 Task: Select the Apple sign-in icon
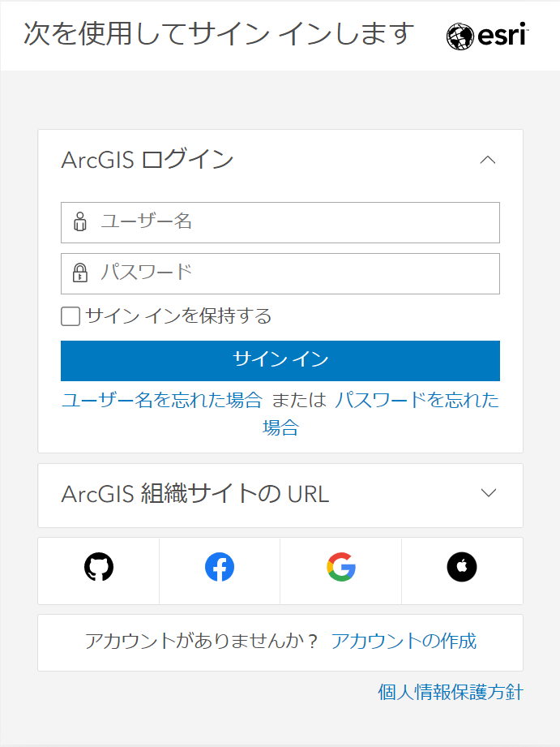click(462, 567)
